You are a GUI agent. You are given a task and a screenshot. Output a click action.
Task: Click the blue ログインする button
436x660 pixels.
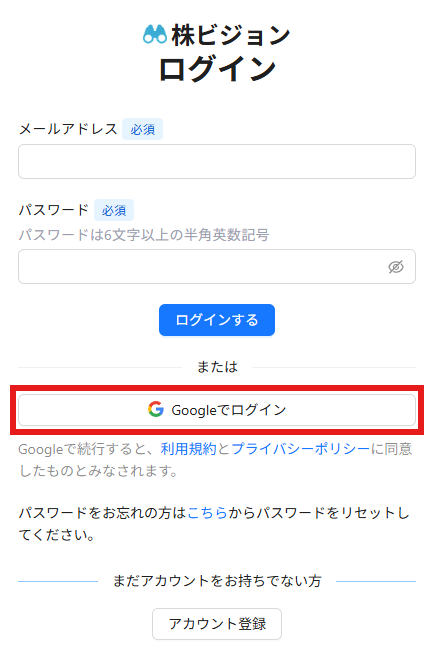(217, 320)
